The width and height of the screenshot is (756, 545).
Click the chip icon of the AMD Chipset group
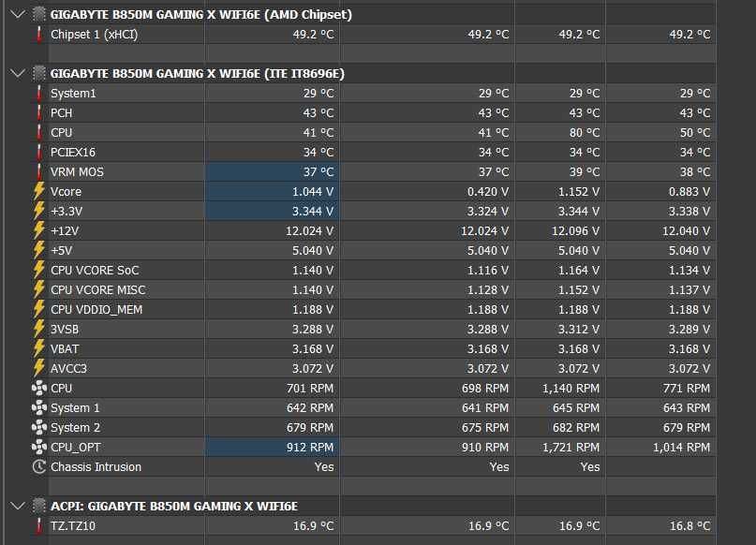coord(39,14)
